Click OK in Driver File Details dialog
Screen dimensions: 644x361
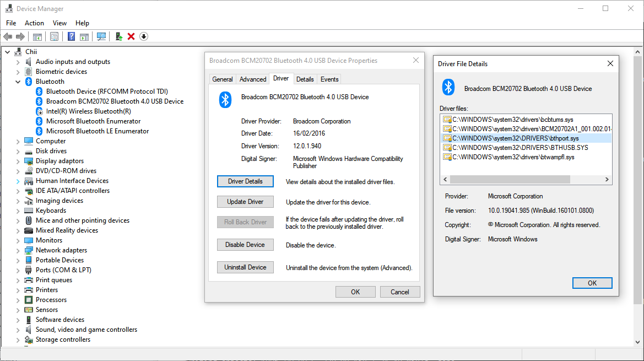[x=592, y=283]
